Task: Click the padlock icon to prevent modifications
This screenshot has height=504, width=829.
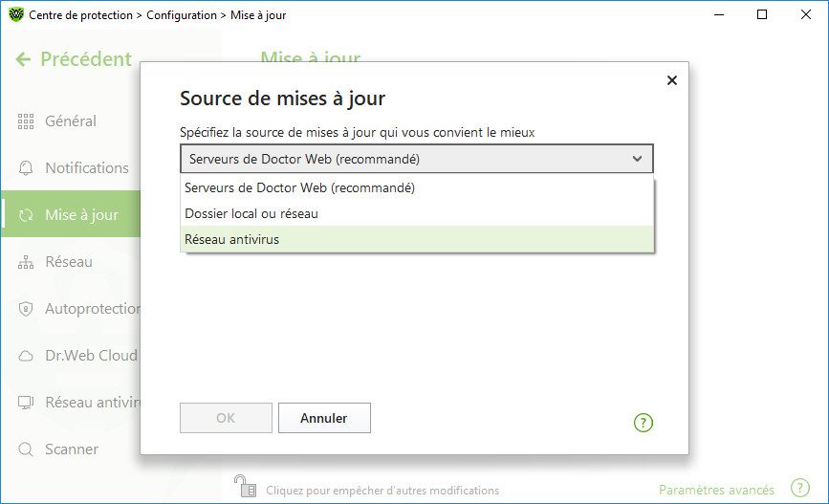Action: click(x=245, y=486)
